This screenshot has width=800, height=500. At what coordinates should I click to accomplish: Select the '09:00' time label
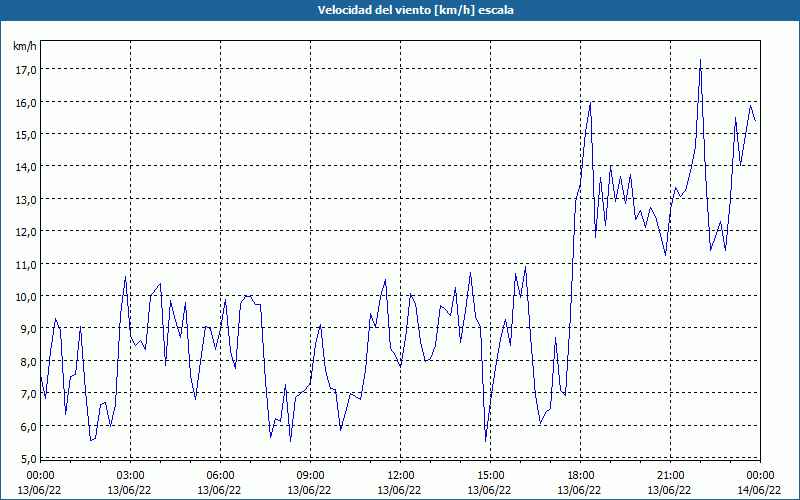click(310, 476)
